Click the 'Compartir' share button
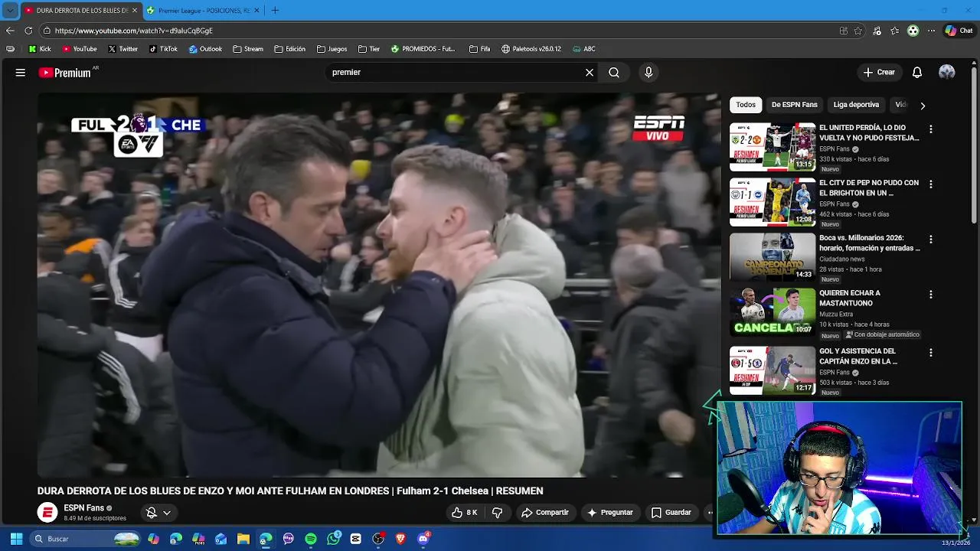Screen dimensions: 980x551 tap(545, 513)
